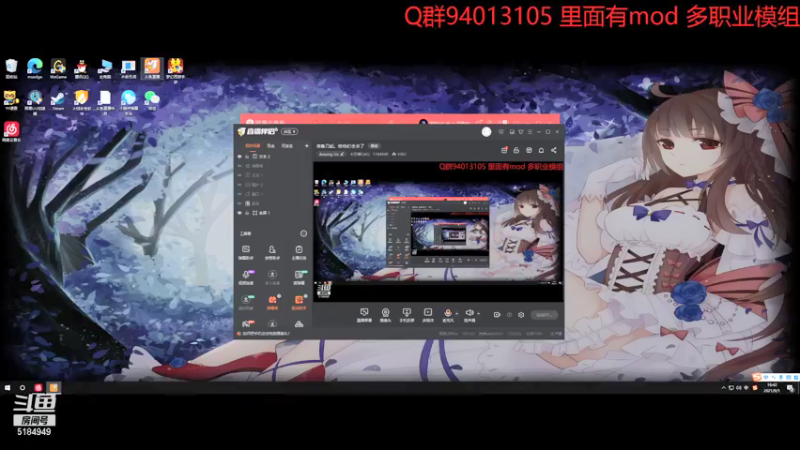The width and height of the screenshot is (800, 450).
Task: Open the phone screen casting tool
Action: (x=407, y=315)
